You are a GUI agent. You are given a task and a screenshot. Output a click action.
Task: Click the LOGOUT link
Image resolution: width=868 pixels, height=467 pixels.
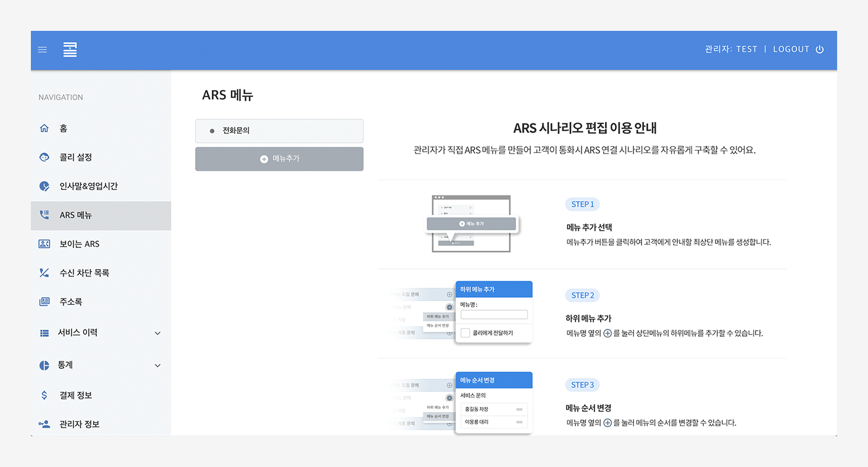(x=791, y=49)
